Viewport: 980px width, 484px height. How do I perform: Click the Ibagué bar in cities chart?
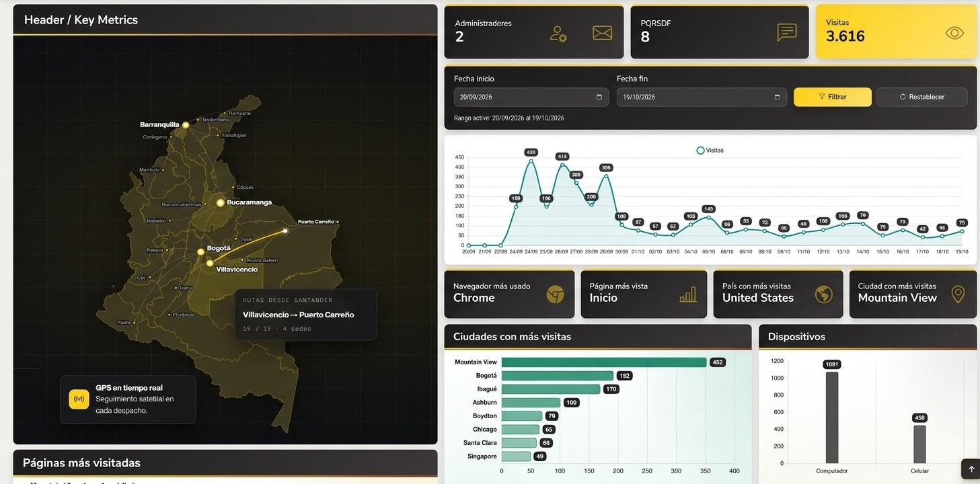(x=551, y=389)
